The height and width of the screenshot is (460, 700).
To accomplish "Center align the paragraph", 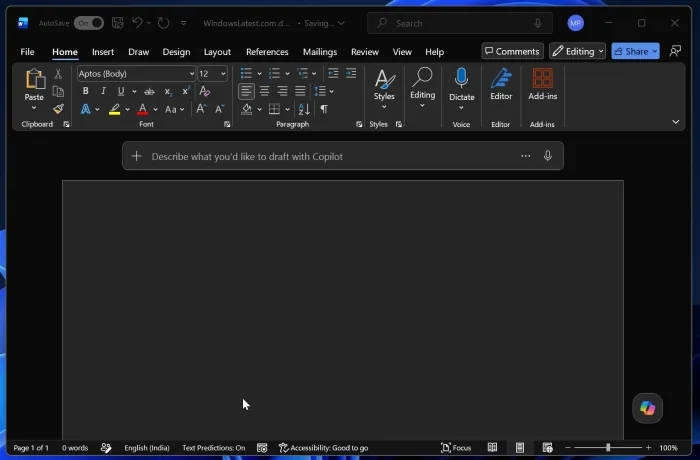I will (264, 92).
